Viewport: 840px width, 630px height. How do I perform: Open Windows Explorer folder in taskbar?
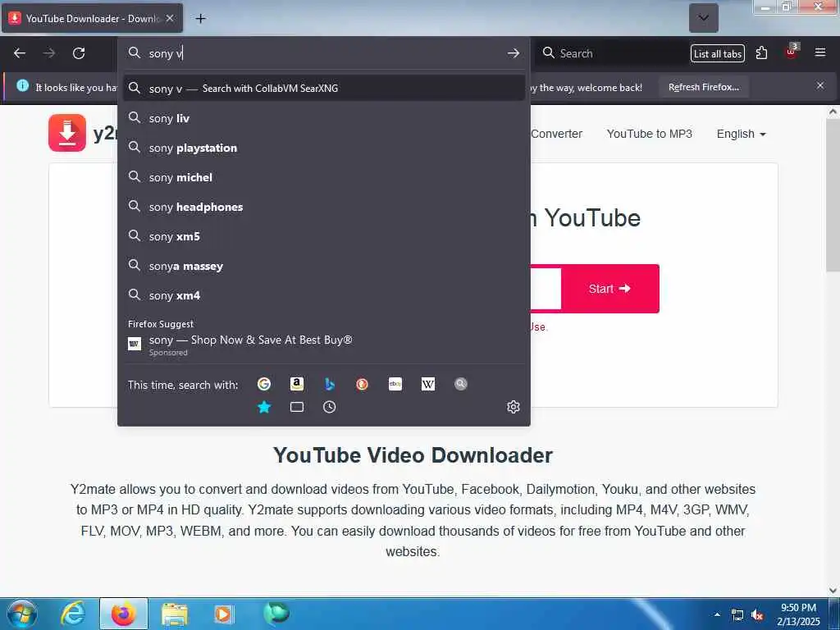(175, 614)
